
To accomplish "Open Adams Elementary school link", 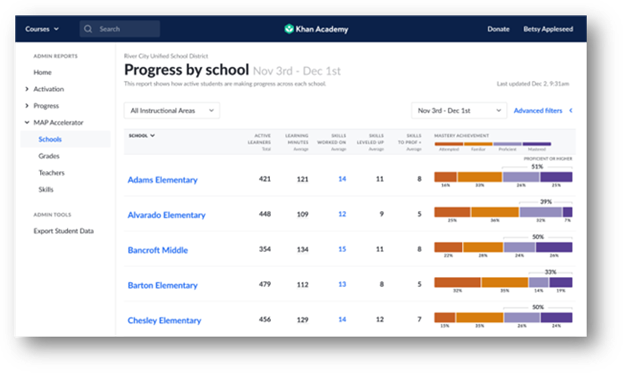I will click(162, 180).
